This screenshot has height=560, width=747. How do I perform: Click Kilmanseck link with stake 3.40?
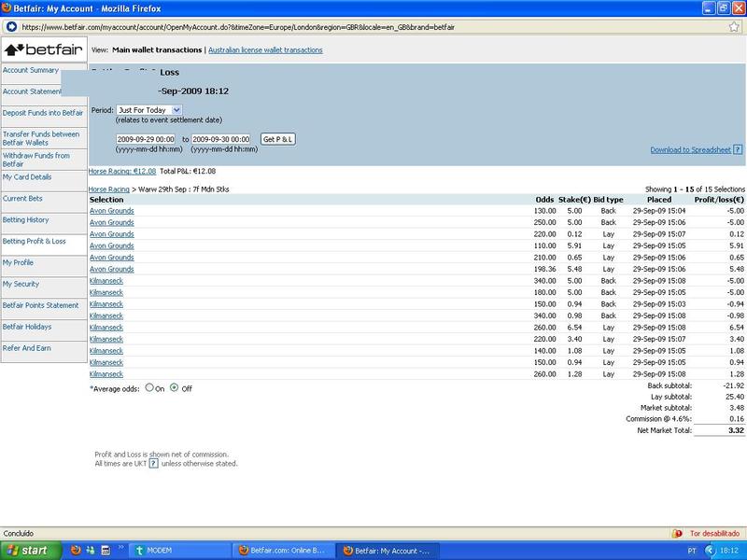106,339
